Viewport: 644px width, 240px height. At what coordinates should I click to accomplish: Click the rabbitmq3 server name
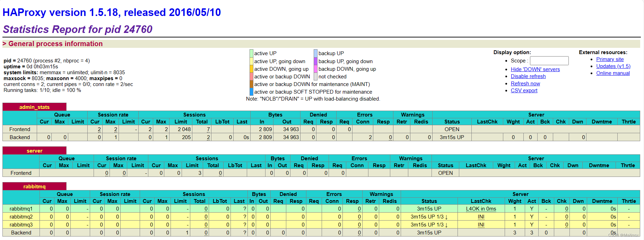(x=21, y=225)
